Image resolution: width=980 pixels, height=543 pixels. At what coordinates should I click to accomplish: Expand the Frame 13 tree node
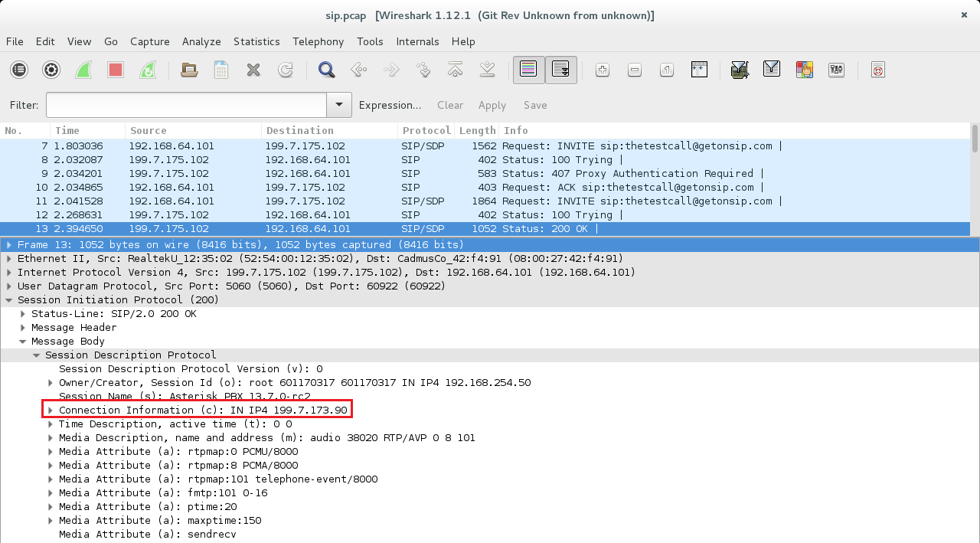[x=8, y=245]
